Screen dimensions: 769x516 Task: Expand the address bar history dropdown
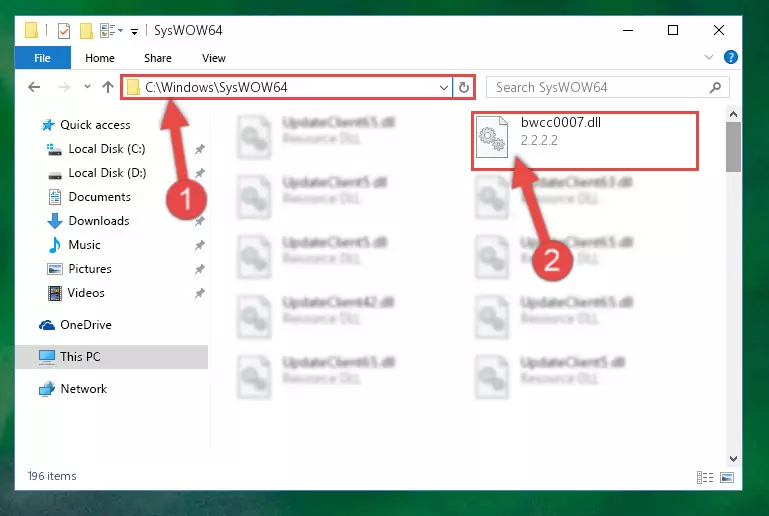tap(443, 88)
